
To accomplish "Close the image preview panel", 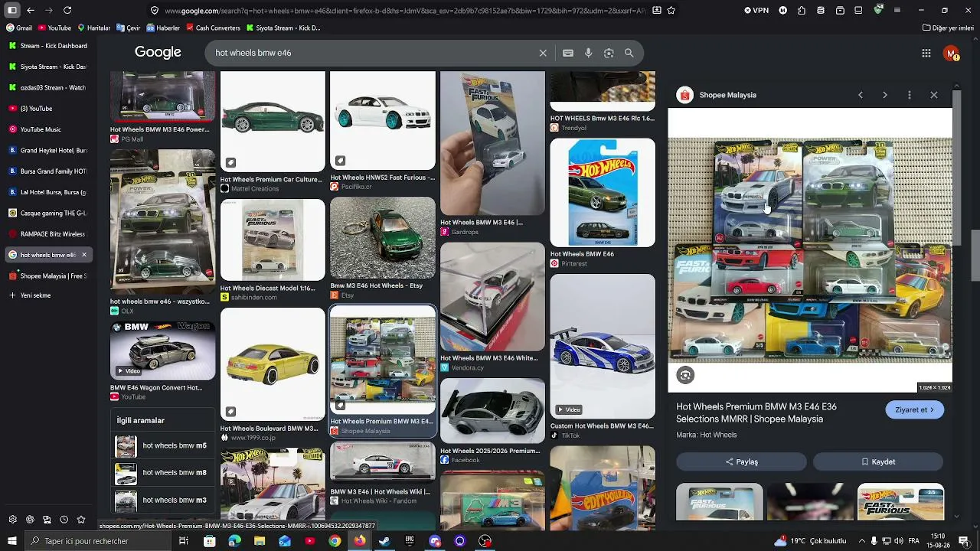I will pyautogui.click(x=934, y=95).
